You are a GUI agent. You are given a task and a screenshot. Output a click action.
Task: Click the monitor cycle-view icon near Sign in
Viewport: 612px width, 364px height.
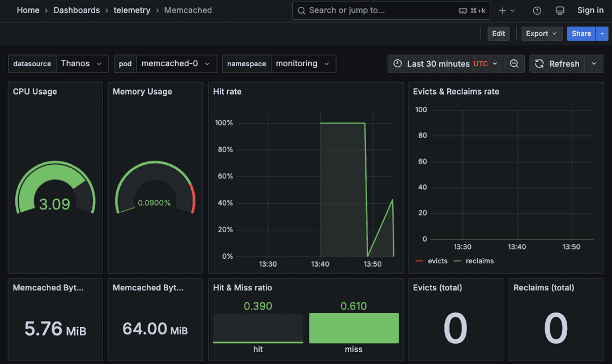(x=560, y=10)
